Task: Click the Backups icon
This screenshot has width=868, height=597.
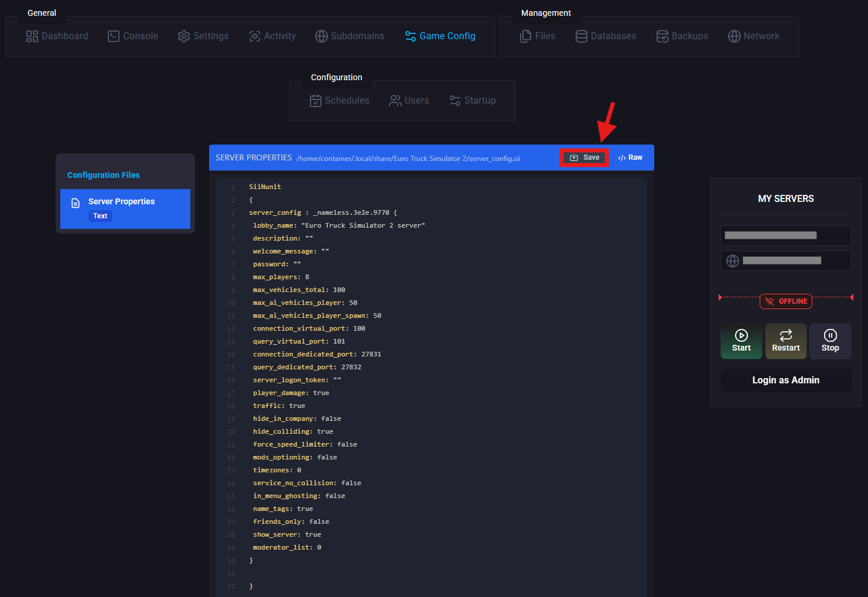Action: [x=662, y=36]
